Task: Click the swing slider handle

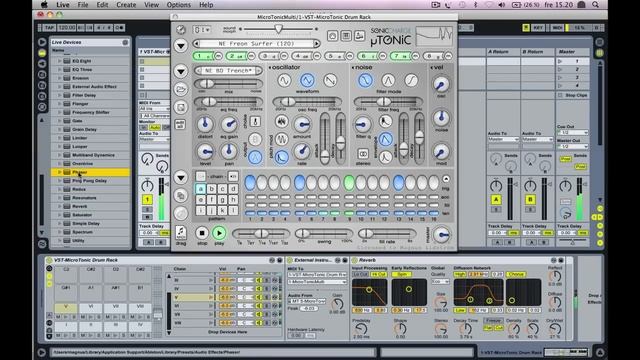Action: (302, 234)
